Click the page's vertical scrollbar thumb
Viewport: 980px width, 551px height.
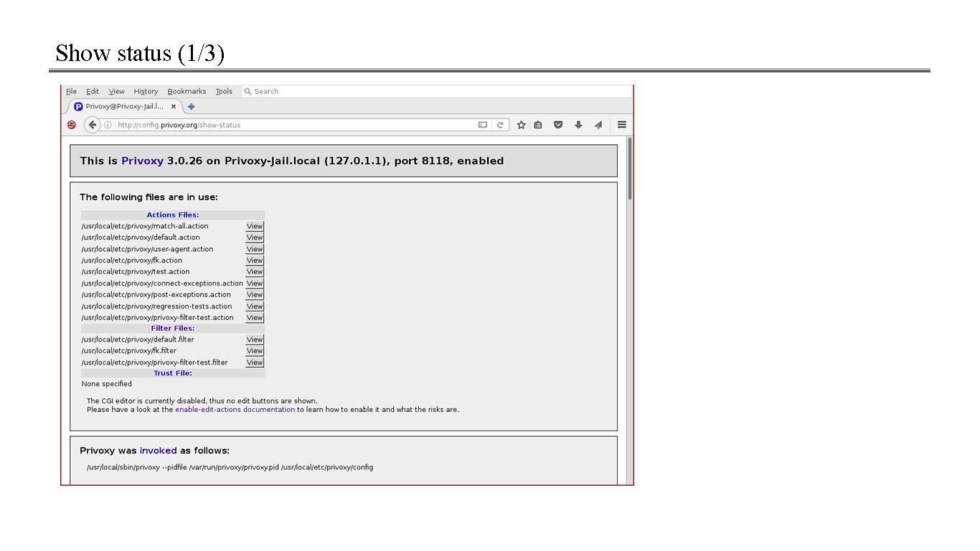pos(630,169)
